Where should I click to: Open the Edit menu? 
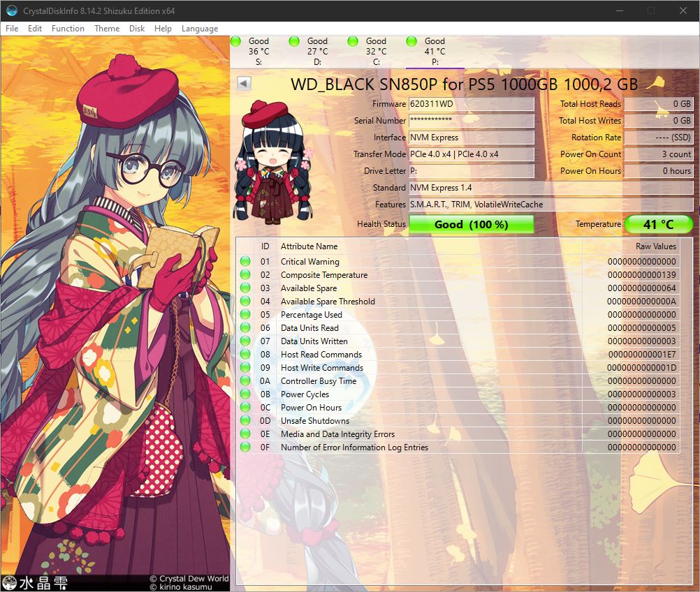pyautogui.click(x=35, y=29)
